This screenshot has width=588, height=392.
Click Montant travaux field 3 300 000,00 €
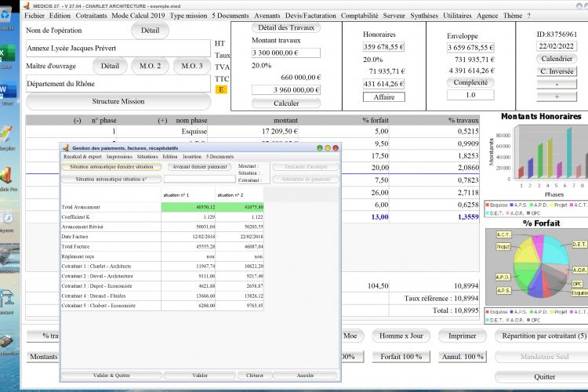285,53
